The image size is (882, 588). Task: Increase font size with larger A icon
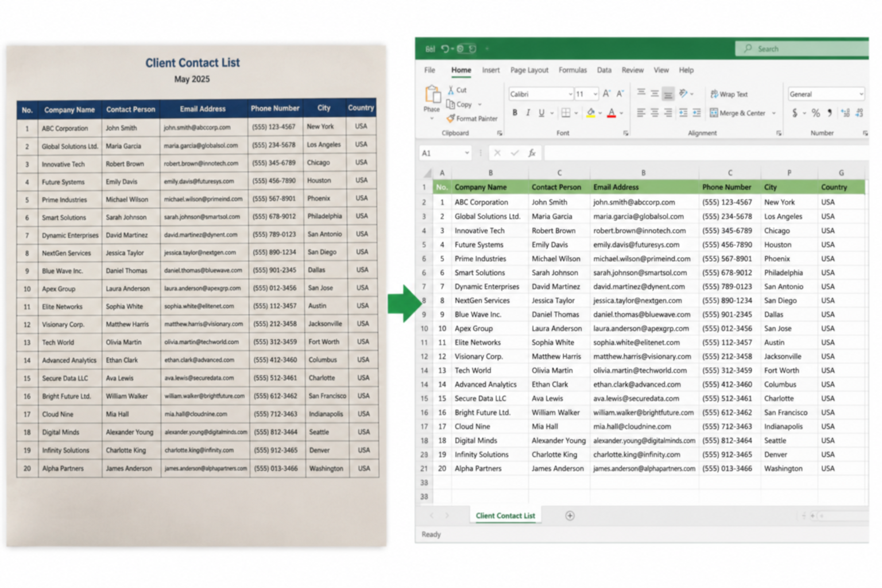607,94
